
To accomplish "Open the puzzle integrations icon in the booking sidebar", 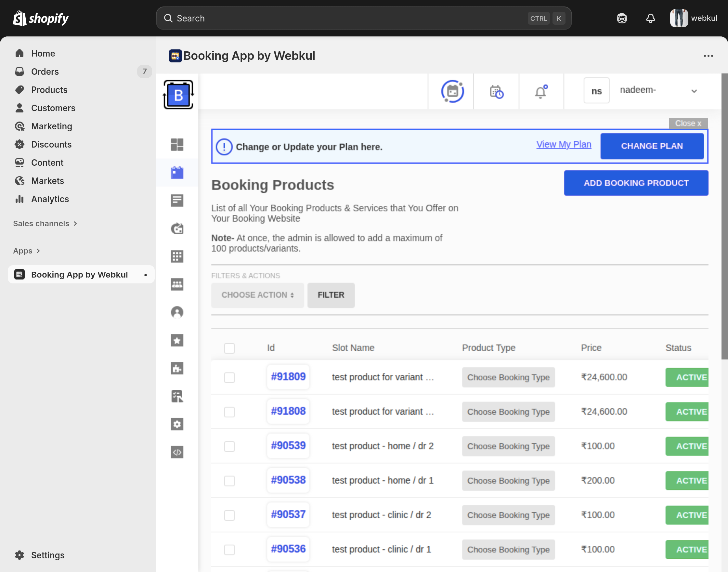I will pyautogui.click(x=177, y=368).
